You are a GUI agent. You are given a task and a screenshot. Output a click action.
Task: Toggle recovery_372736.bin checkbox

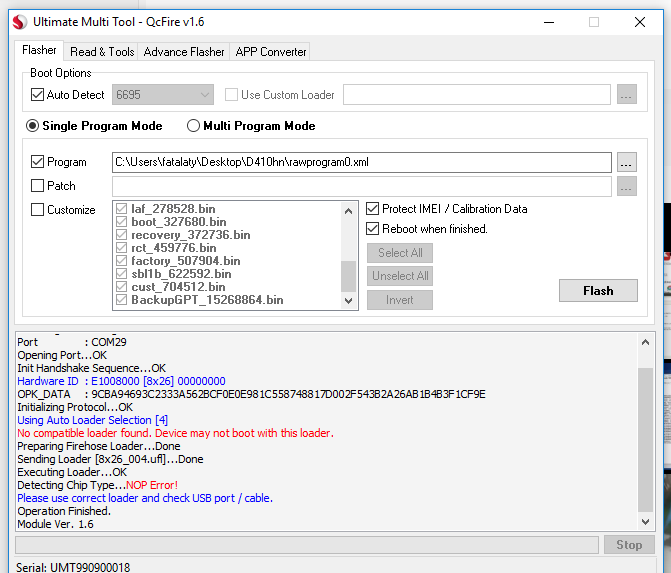pyautogui.click(x=122, y=235)
